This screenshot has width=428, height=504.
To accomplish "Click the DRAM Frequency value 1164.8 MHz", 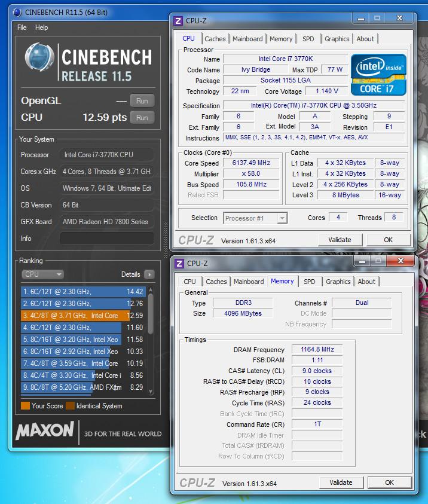I will [x=317, y=349].
